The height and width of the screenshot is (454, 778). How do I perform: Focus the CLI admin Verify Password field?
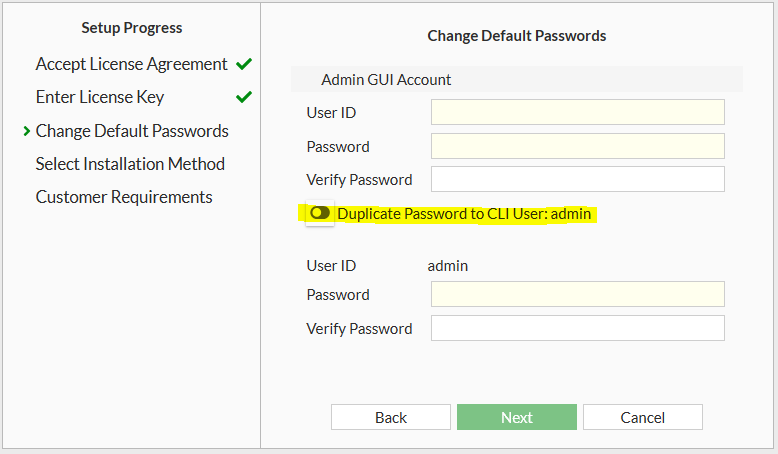pyautogui.click(x=577, y=328)
